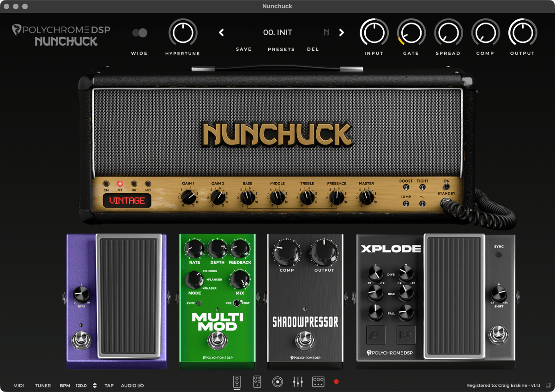Screen dimensions: 555x392
Task: Click the MIDDLE knob on the amp
Action: 277,198
